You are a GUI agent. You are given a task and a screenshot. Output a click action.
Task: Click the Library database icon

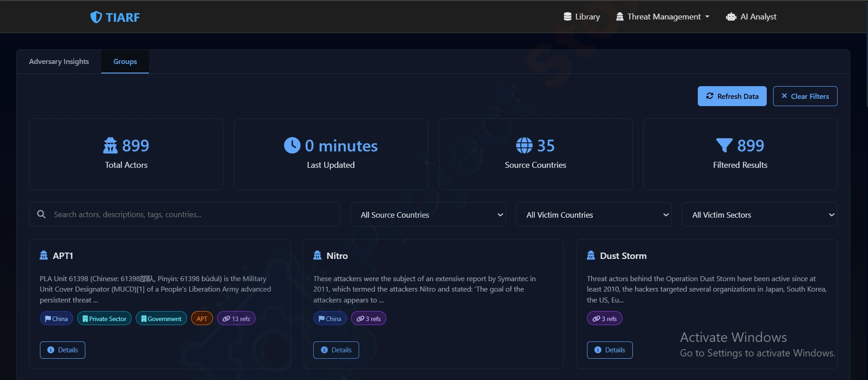pos(567,17)
